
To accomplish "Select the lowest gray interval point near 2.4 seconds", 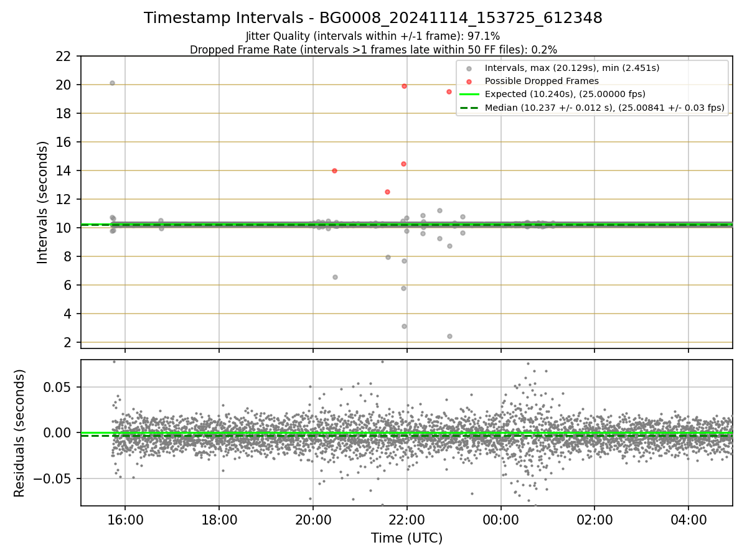I will click(449, 336).
